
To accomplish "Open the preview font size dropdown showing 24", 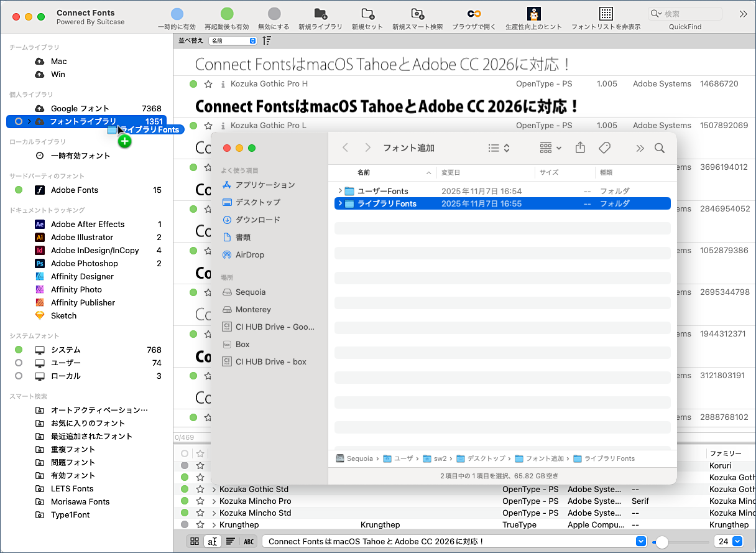I will pyautogui.click(x=729, y=542).
